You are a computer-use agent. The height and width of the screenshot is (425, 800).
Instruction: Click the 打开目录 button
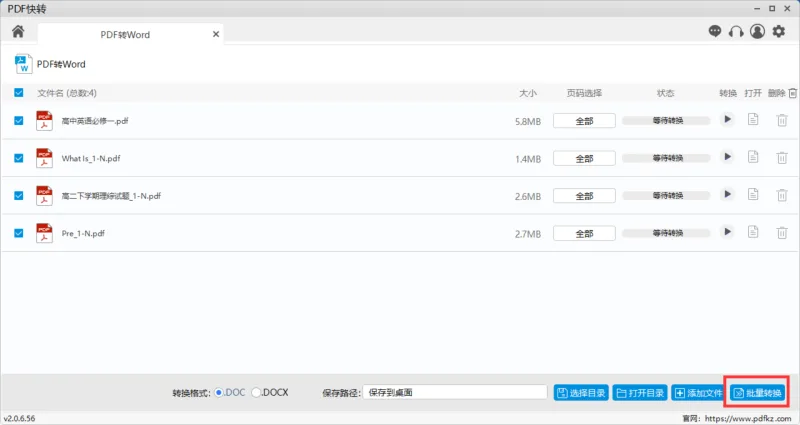(640, 393)
